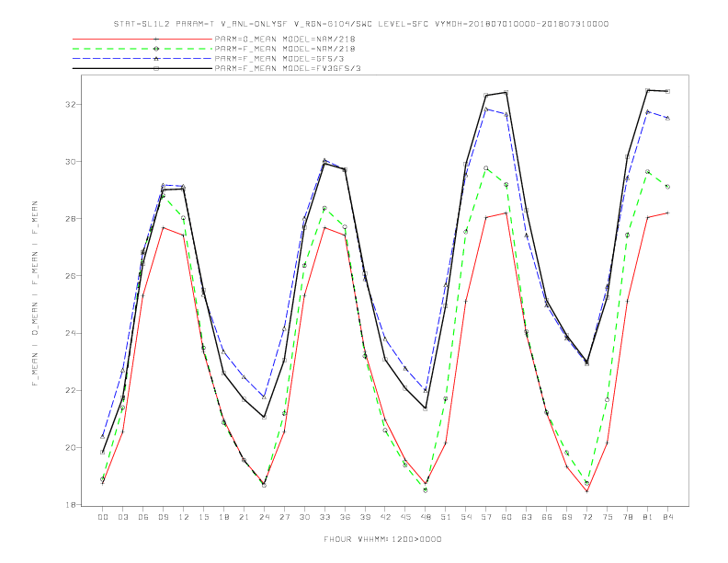Click y-axis tick label 26
The height and width of the screenshot is (563, 728).
click(x=70, y=275)
